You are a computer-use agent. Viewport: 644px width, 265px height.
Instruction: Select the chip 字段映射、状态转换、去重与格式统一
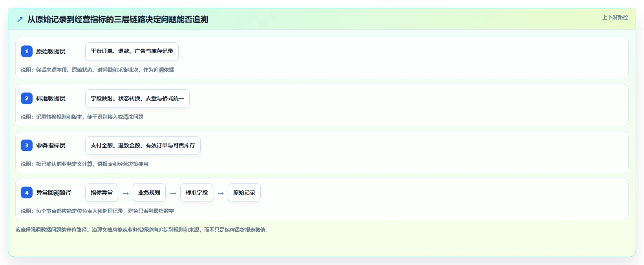coord(137,98)
